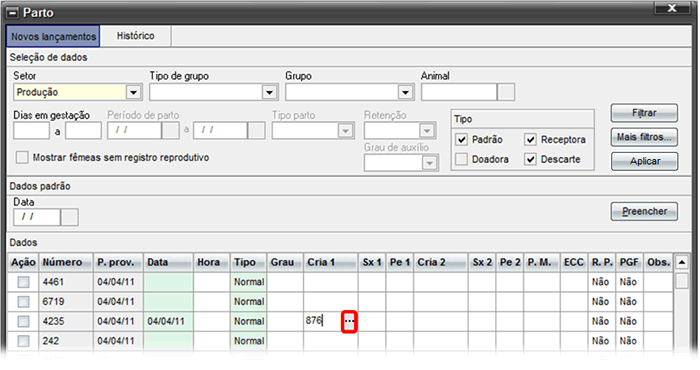Click the window menu icon beside Parto
Image resolution: width=700 pixels, height=370 pixels.
point(13,13)
